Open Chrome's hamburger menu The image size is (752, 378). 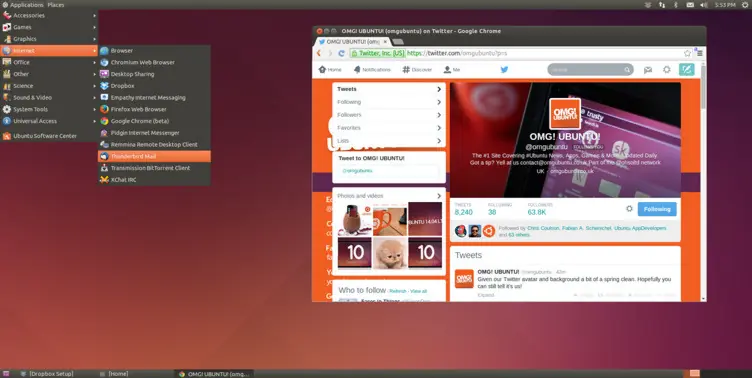coord(700,53)
